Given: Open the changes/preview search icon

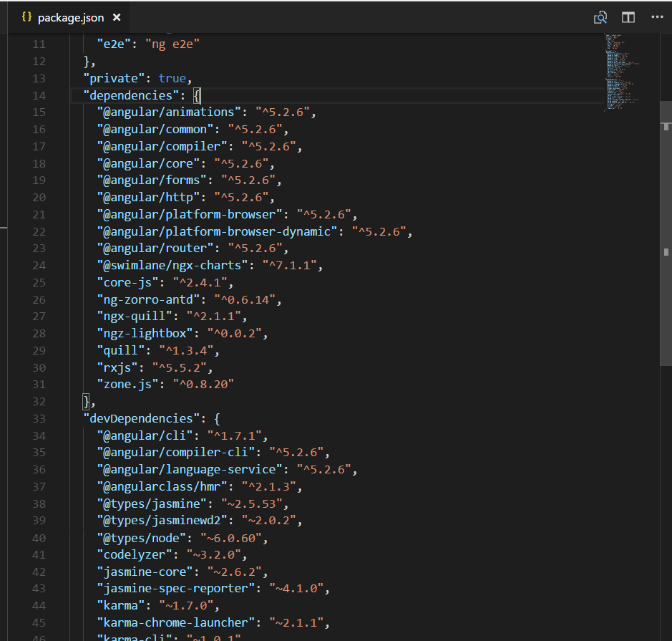Looking at the screenshot, I should pyautogui.click(x=600, y=18).
